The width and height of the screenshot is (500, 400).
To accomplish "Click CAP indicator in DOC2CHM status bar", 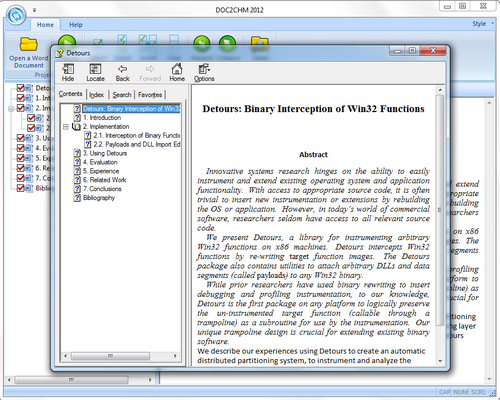I will [444, 392].
